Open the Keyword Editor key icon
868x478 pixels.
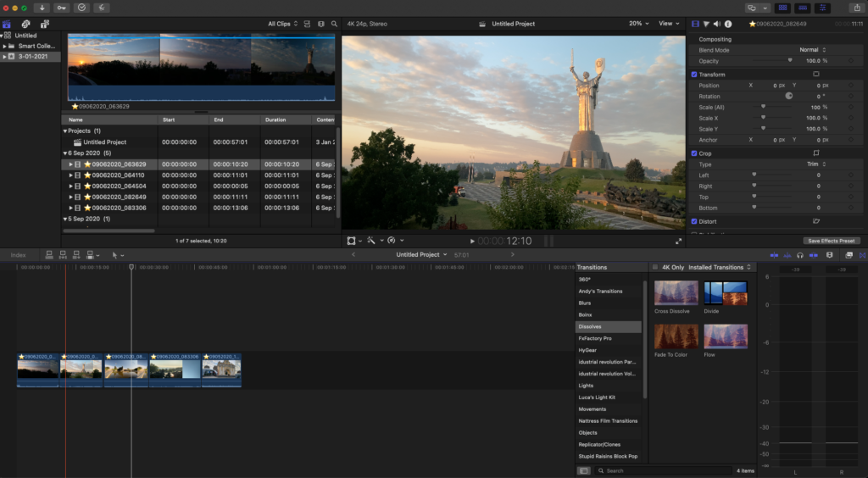(x=61, y=8)
